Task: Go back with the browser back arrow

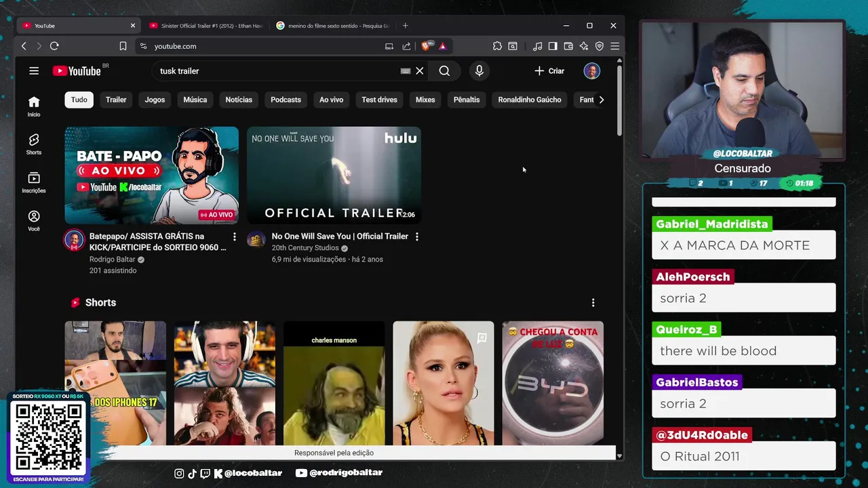Action: [x=24, y=46]
